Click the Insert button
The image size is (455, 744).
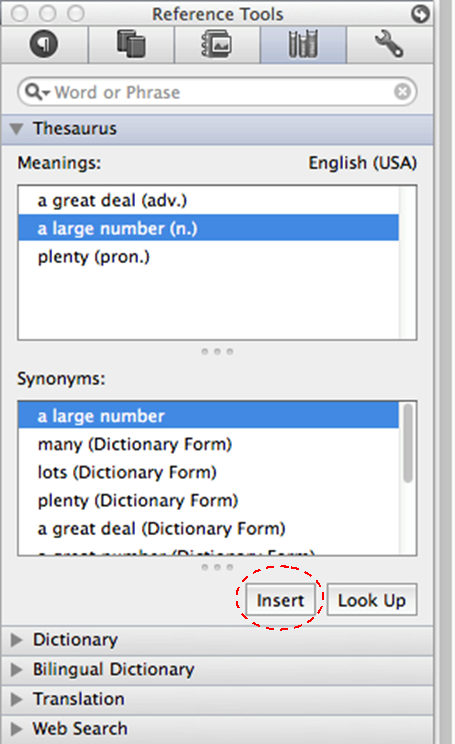[x=280, y=600]
